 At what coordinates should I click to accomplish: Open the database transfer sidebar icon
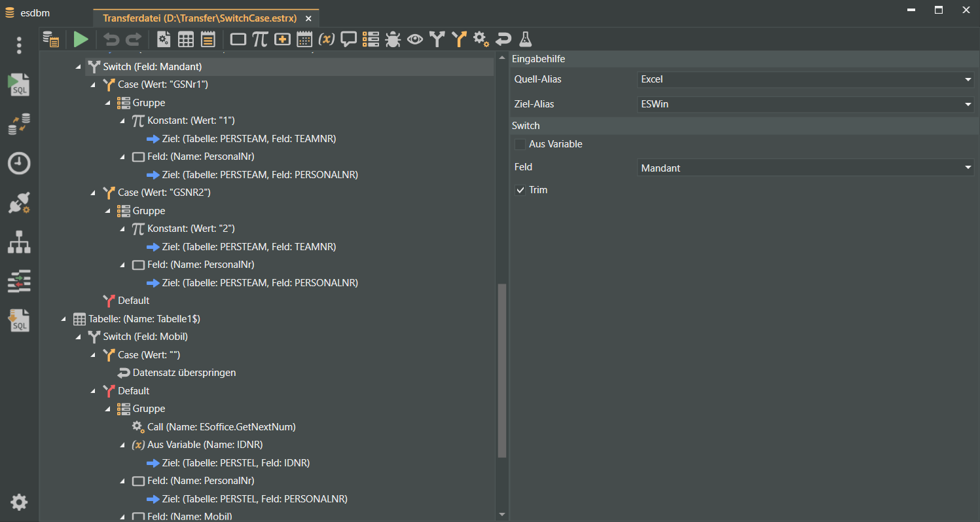19,124
